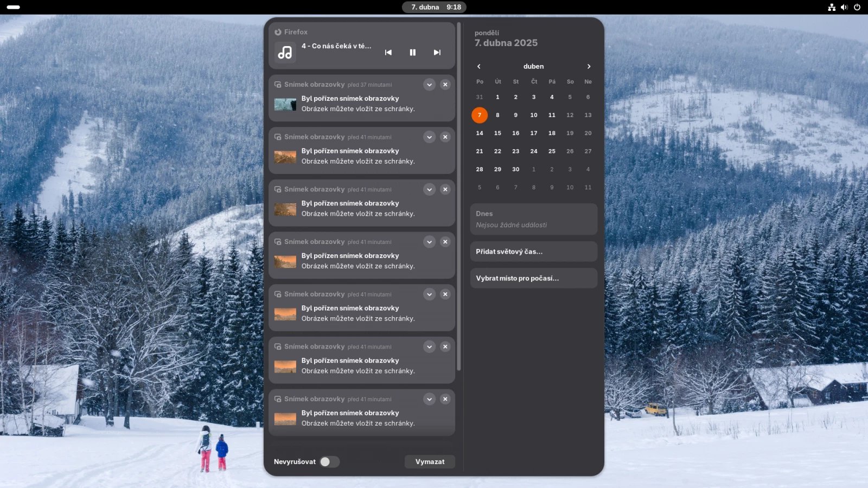The width and height of the screenshot is (868, 488).
Task: Select calendar day 30
Action: tap(516, 169)
